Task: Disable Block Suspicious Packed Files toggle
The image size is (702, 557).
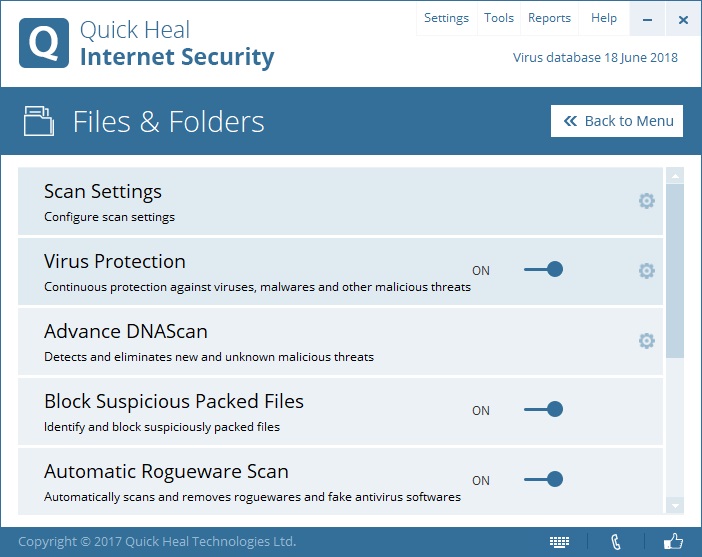Action: pyautogui.click(x=543, y=409)
